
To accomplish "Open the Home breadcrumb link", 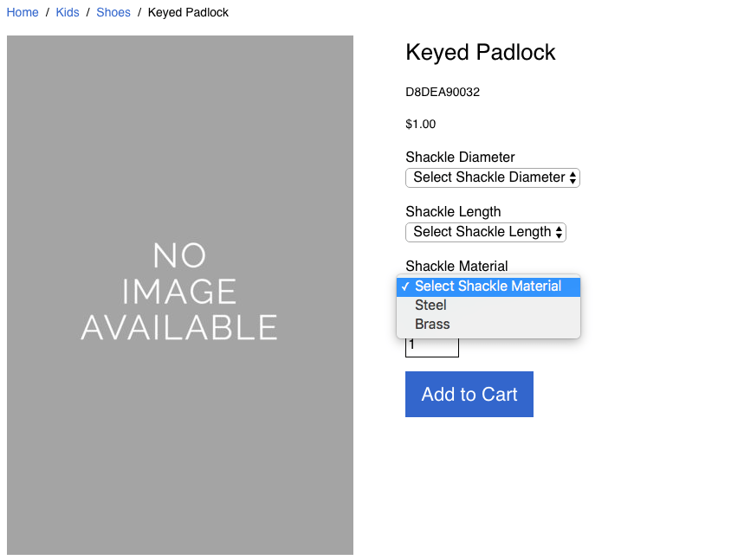I will tap(23, 13).
